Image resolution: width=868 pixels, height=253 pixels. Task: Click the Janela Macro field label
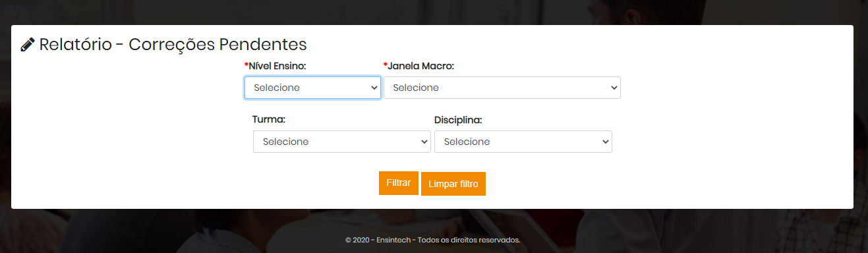point(421,66)
